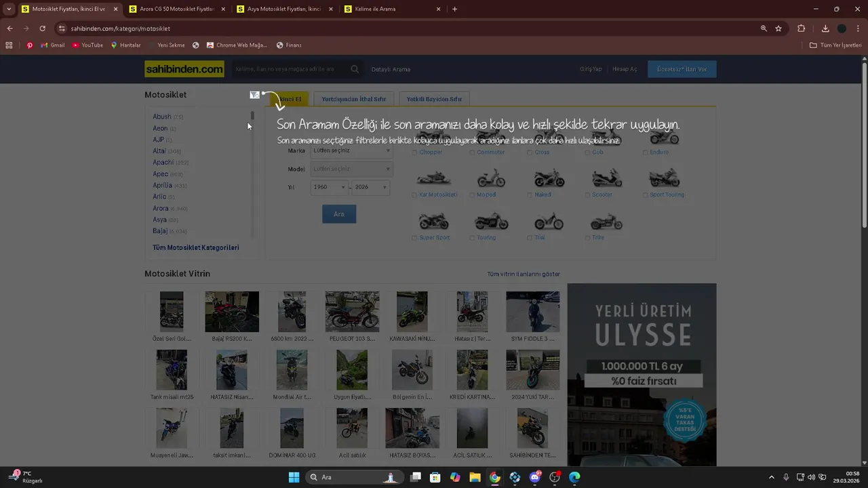The height and width of the screenshot is (488, 868).
Task: Open the browser zoom magnifier icon in address bar
Action: click(764, 28)
